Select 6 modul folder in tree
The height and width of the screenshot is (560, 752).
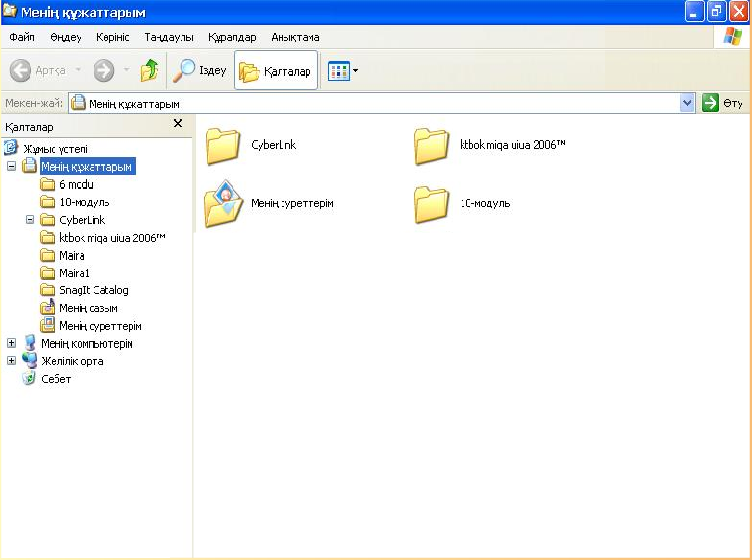[77, 185]
